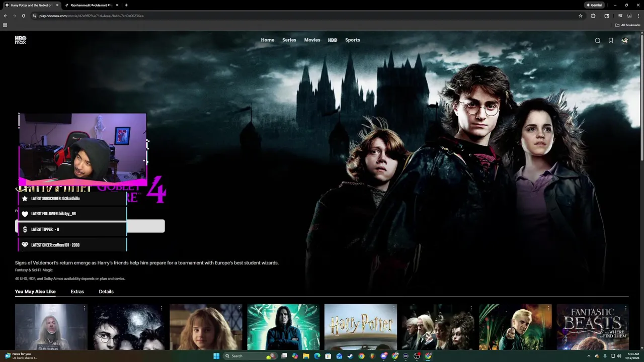
Task: Switch to the Extras tab
Action: [x=77, y=292]
